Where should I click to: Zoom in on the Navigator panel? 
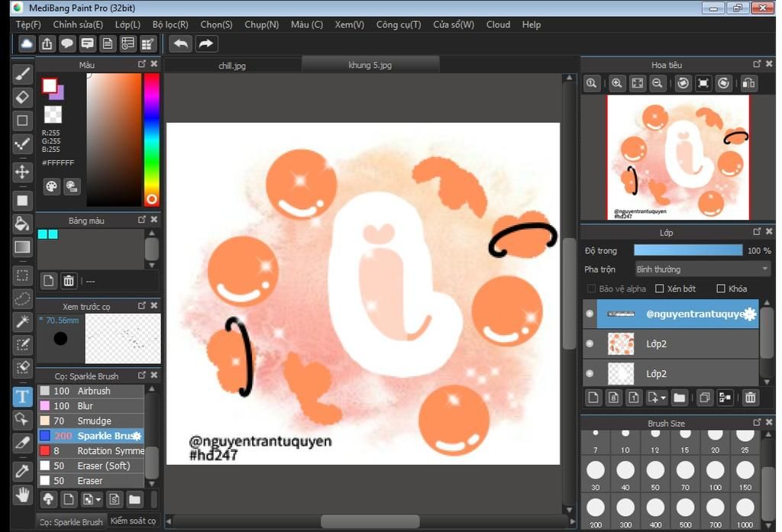coord(616,83)
